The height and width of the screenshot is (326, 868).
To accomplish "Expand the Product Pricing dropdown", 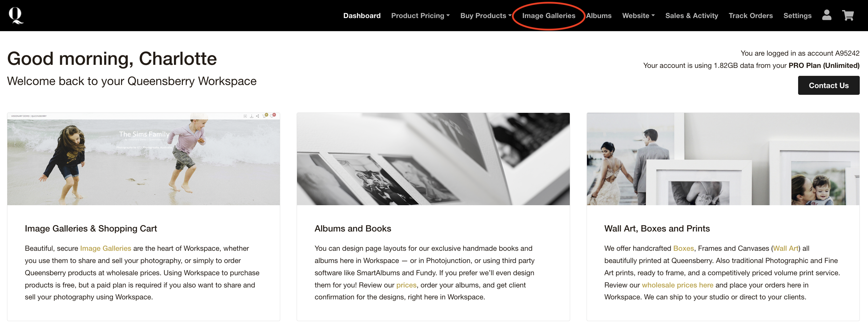I will 420,16.
